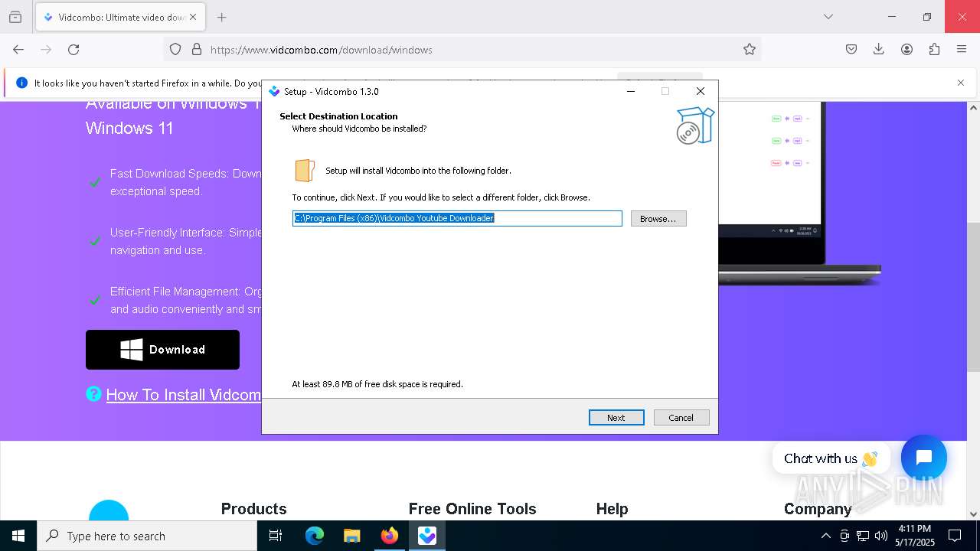Launch Microsoft Edge from taskbar
The height and width of the screenshot is (551, 980).
click(x=315, y=536)
